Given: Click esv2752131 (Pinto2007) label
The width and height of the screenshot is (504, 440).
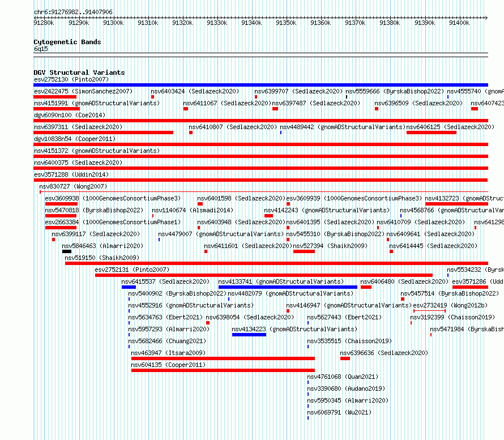Looking at the screenshot, I should [x=132, y=270].
